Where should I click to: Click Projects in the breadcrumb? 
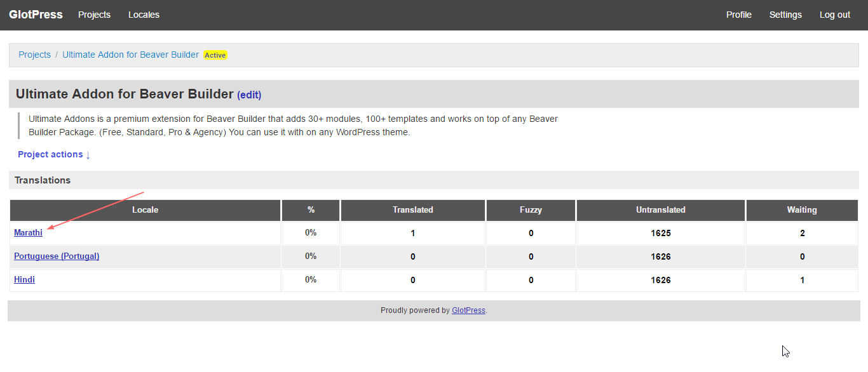pos(34,55)
